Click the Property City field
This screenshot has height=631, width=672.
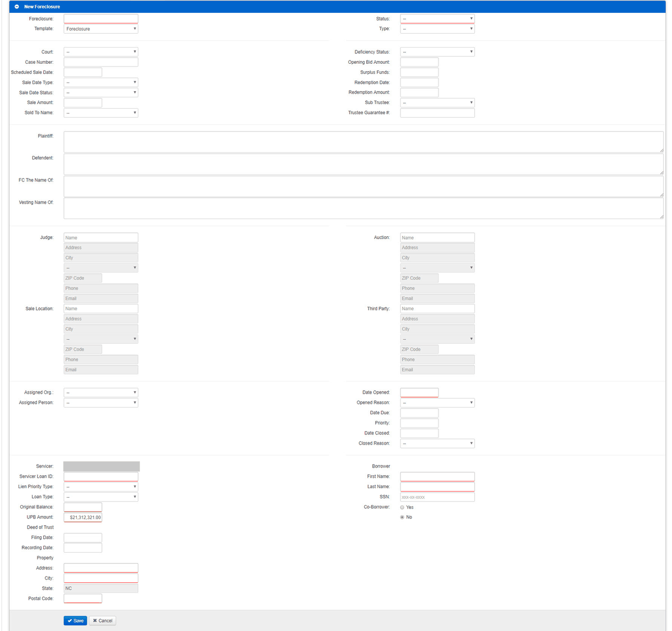(101, 578)
